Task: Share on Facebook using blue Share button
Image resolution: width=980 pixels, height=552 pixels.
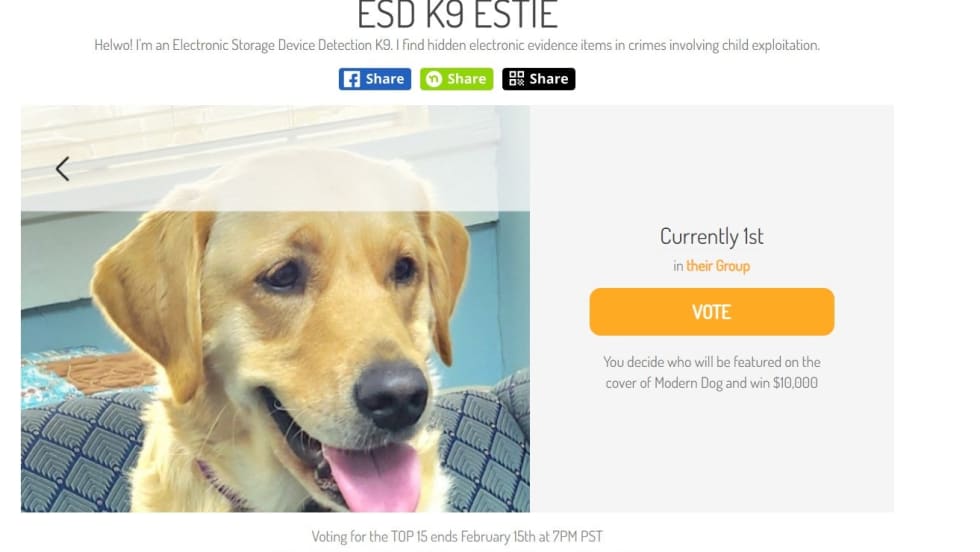Action: pos(375,79)
